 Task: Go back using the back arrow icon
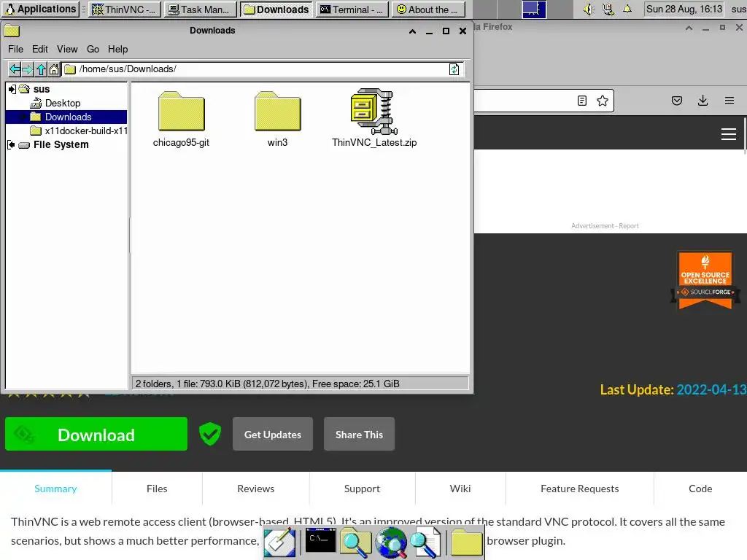tap(15, 69)
